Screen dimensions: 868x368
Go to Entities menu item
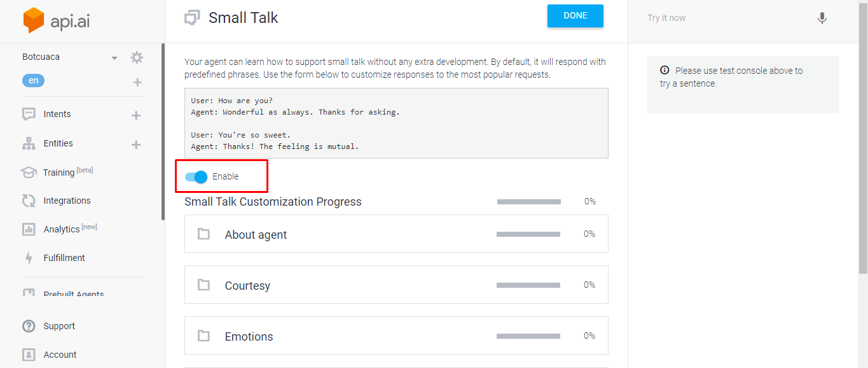tap(58, 143)
